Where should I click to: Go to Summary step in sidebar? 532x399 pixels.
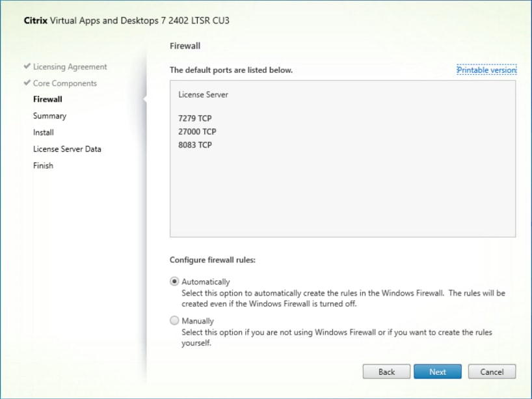click(x=49, y=116)
